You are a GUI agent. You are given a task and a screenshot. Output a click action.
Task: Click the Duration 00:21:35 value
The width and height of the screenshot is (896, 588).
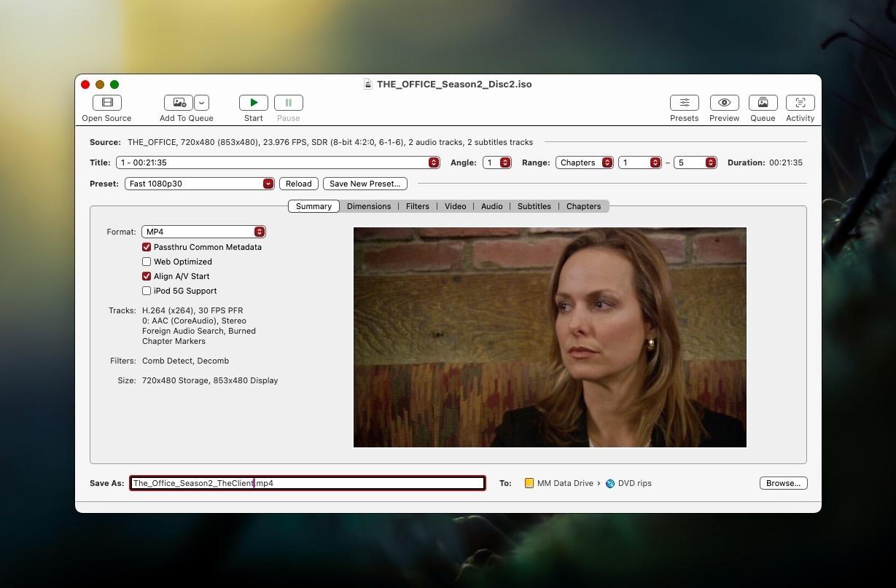786,162
